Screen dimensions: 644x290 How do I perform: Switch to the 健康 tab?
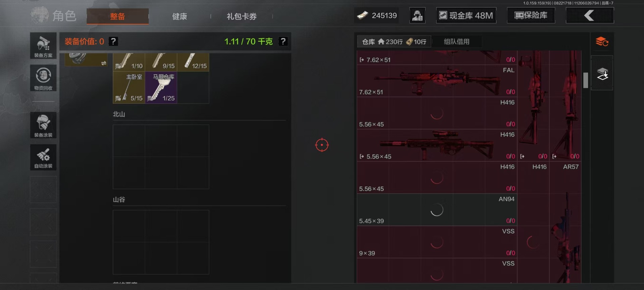(180, 16)
